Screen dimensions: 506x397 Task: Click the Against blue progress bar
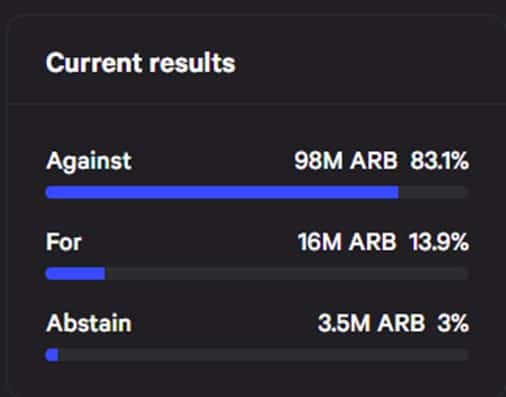tap(222, 192)
